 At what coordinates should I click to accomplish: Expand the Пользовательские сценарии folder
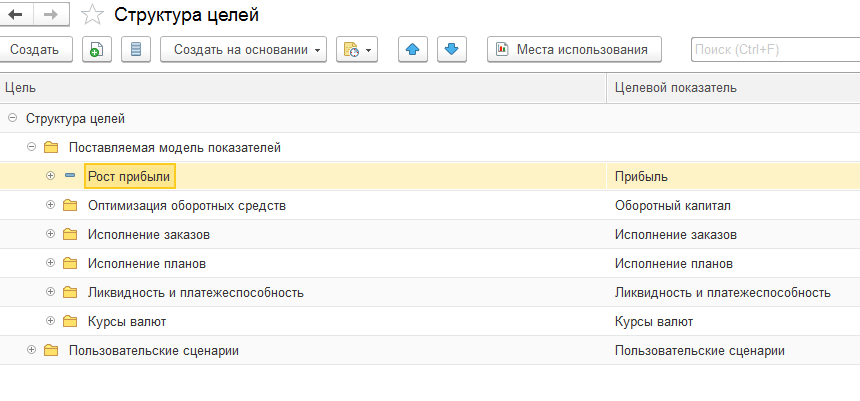31,350
